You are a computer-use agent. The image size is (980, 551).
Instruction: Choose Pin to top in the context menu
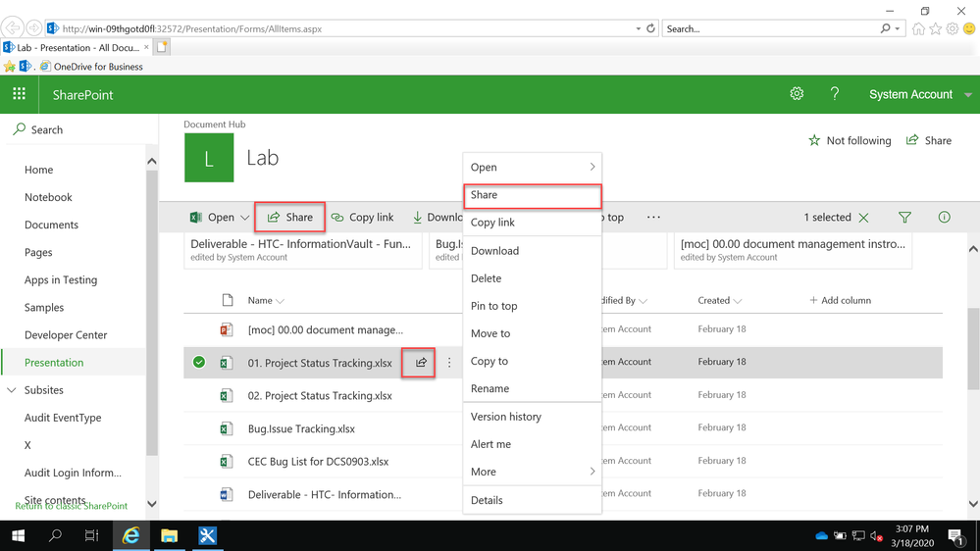click(x=533, y=306)
